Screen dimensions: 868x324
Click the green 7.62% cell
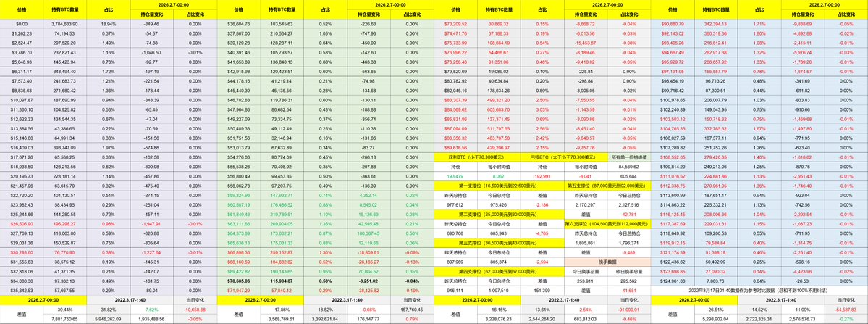tap(151, 309)
